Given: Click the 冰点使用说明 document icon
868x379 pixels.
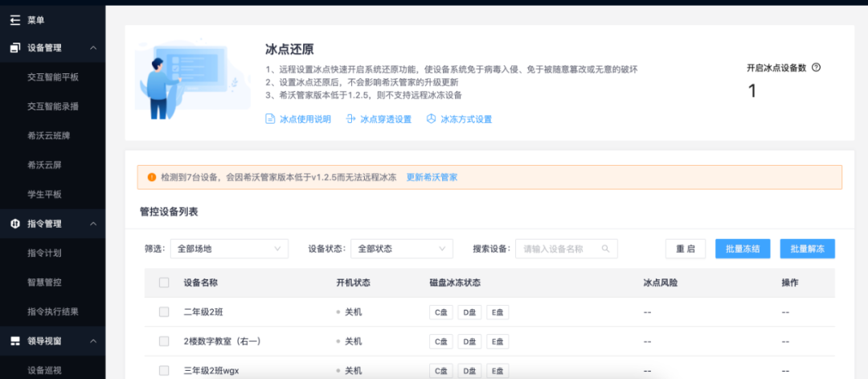Looking at the screenshot, I should pos(270,119).
